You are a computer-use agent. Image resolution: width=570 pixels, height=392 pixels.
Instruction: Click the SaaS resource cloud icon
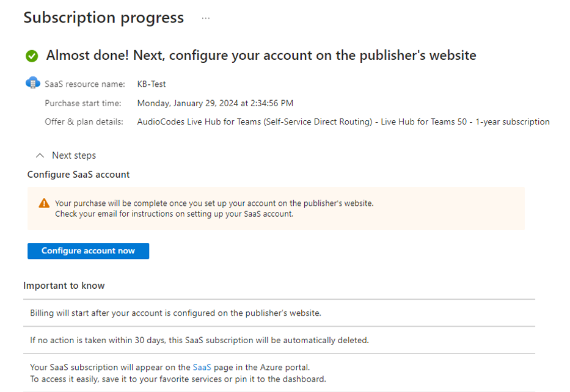tap(33, 83)
